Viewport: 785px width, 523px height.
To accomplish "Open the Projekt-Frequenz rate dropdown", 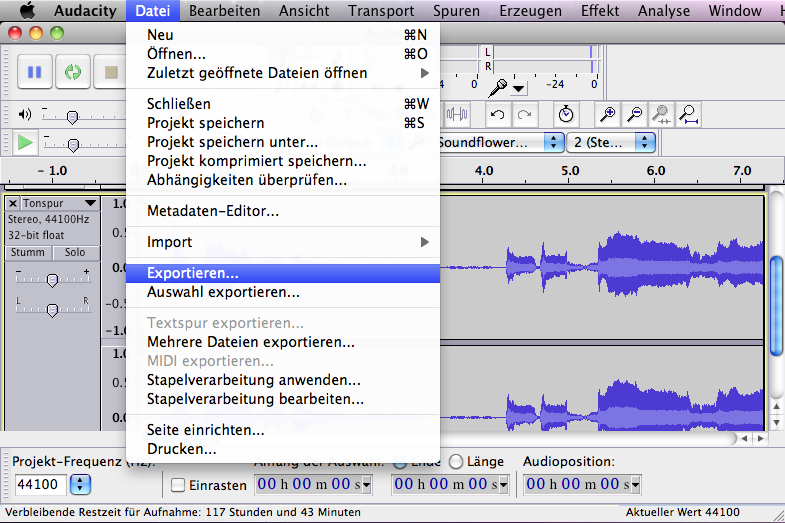I will [80, 485].
